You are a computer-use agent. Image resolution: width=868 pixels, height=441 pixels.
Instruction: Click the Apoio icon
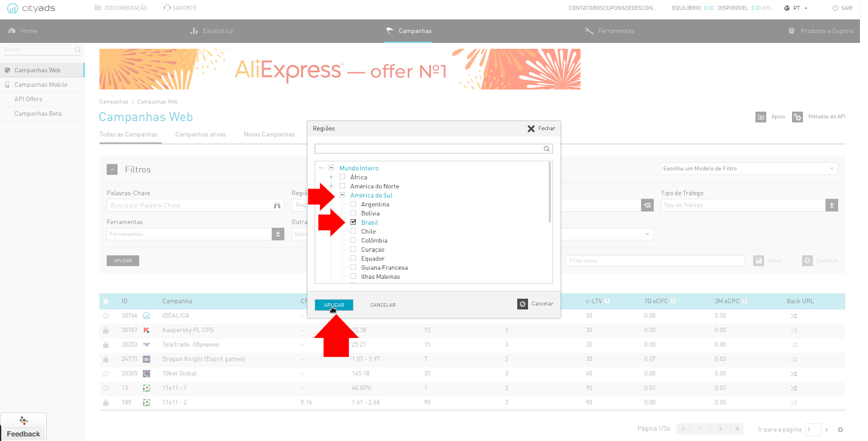point(761,117)
